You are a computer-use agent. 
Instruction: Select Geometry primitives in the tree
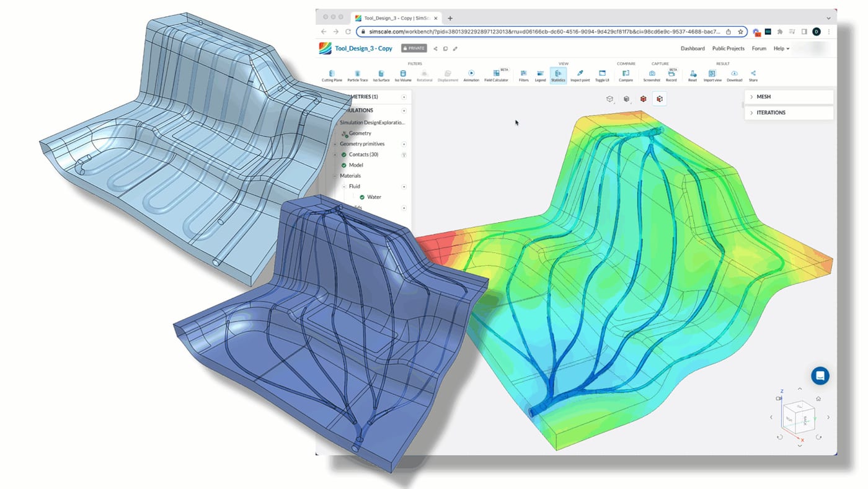tap(363, 144)
